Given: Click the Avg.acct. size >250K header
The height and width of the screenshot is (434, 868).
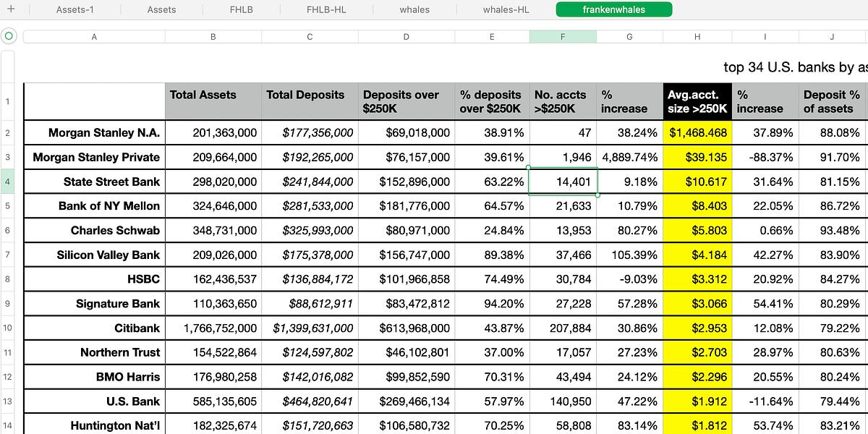Looking at the screenshot, I should pyautogui.click(x=697, y=101).
